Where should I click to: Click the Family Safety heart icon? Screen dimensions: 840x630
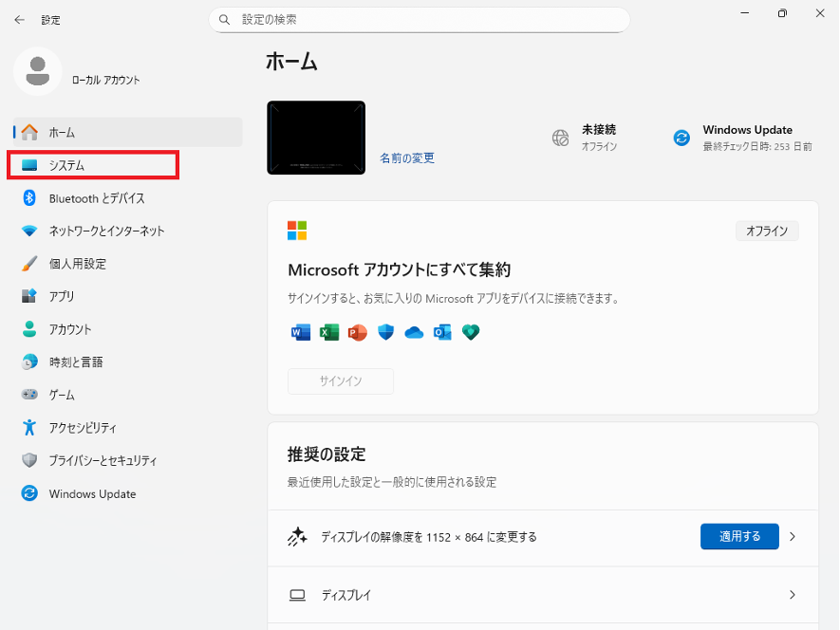(471, 333)
